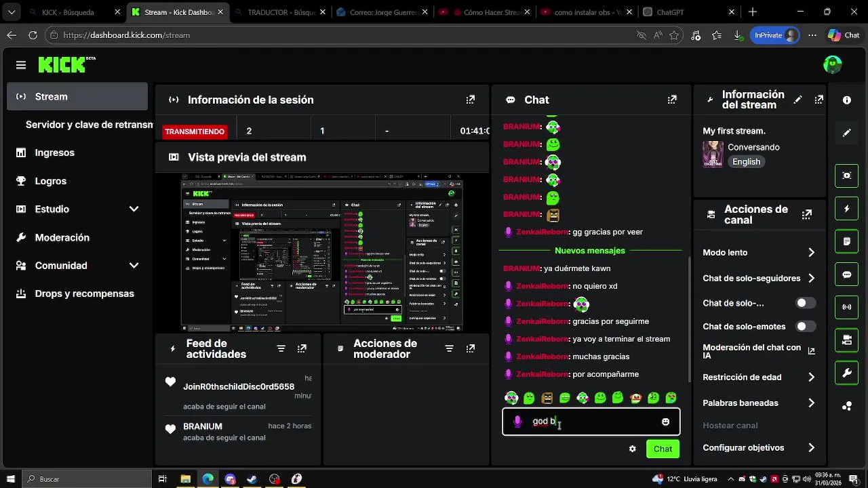
Task: Pop out the Información de la sesión panel
Action: (x=471, y=100)
